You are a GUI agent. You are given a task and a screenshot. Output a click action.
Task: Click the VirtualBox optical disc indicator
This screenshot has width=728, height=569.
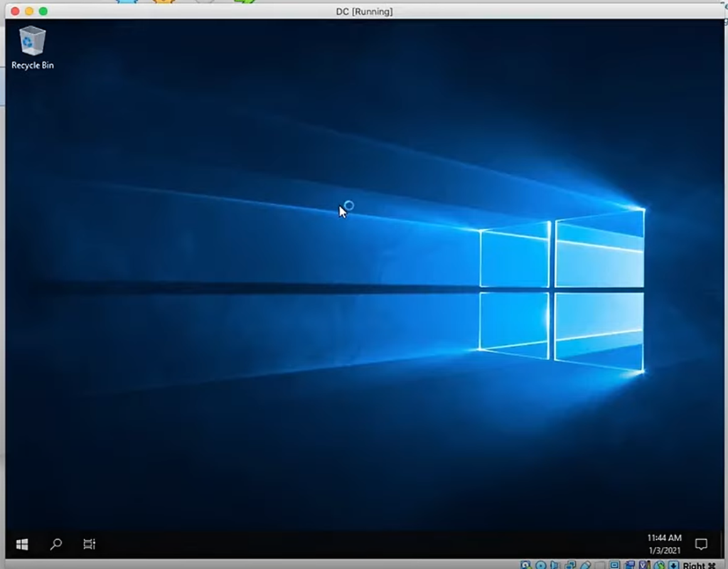coord(541,566)
